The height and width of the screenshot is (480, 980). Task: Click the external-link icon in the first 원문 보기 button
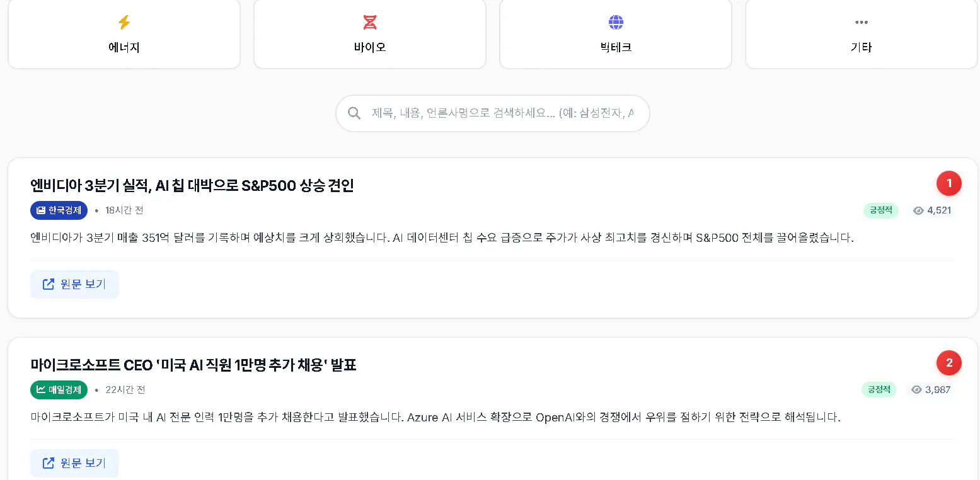49,284
